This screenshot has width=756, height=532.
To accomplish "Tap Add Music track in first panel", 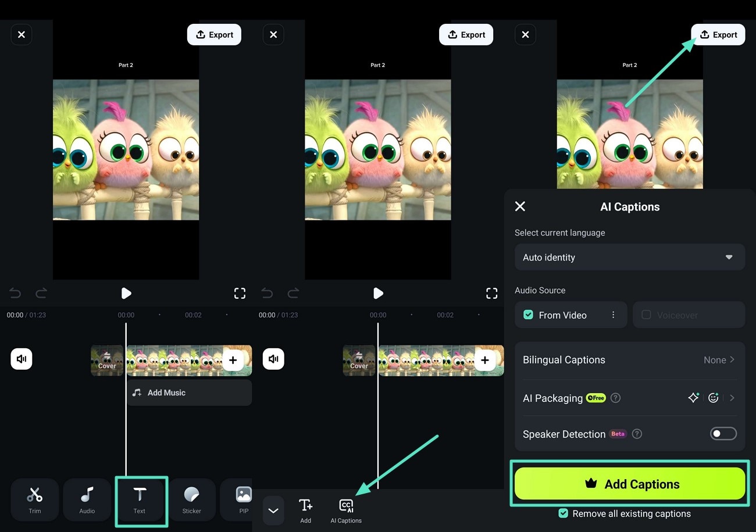I will point(189,392).
